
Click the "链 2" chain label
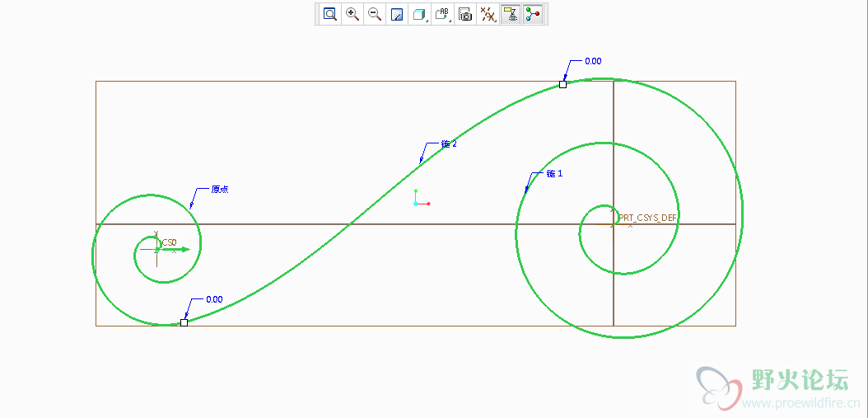click(449, 143)
